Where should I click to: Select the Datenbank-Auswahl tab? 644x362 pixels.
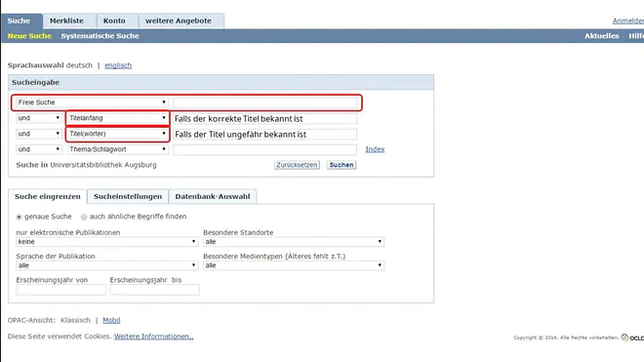coord(213,196)
